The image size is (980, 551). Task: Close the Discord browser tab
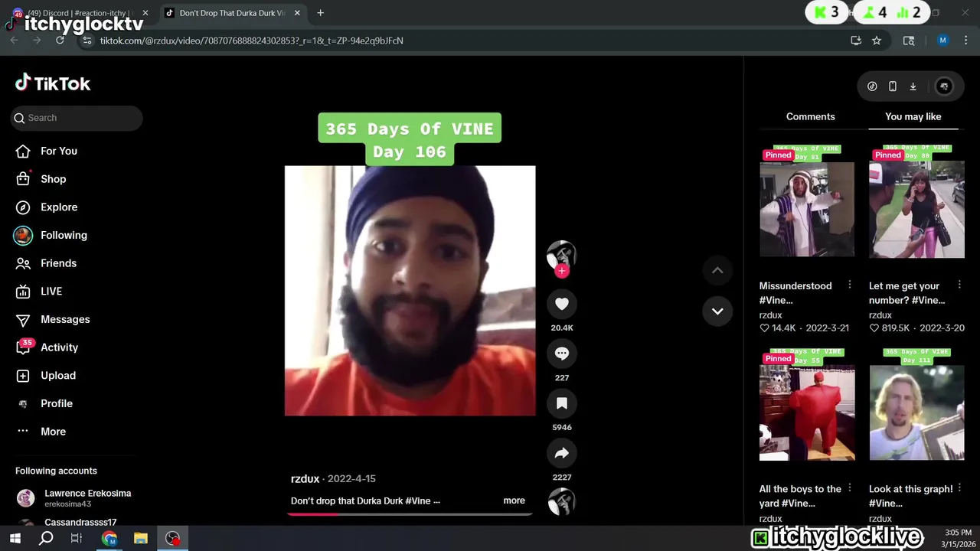[145, 13]
